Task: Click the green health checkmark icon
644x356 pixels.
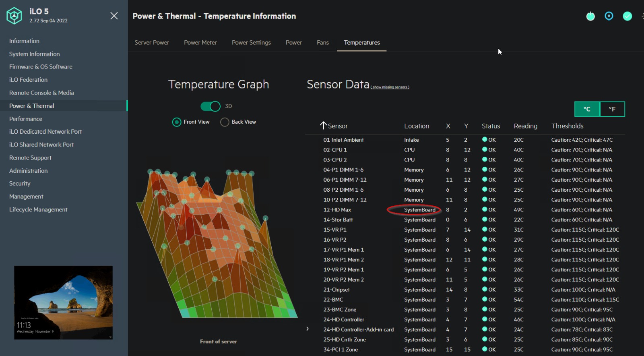Action: [627, 16]
